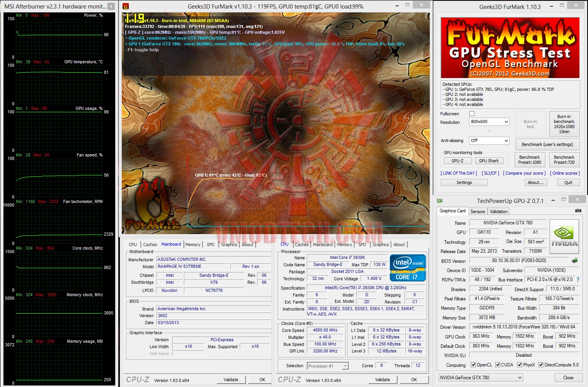This screenshot has height=387, width=588.
Task: Take a GPU-Z screenshot with camera icon
Action: [x=578, y=211]
